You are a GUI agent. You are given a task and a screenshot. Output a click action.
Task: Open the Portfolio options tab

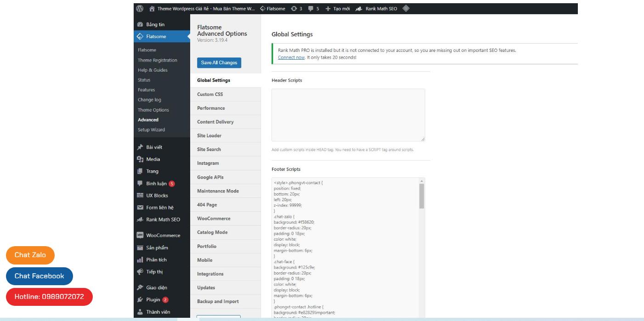(x=226, y=246)
